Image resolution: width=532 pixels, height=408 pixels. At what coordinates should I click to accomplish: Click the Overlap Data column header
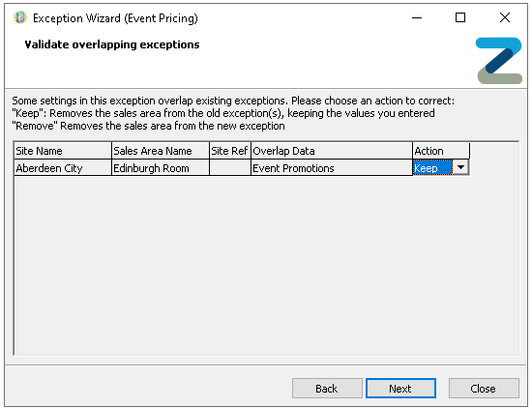pyautogui.click(x=332, y=151)
